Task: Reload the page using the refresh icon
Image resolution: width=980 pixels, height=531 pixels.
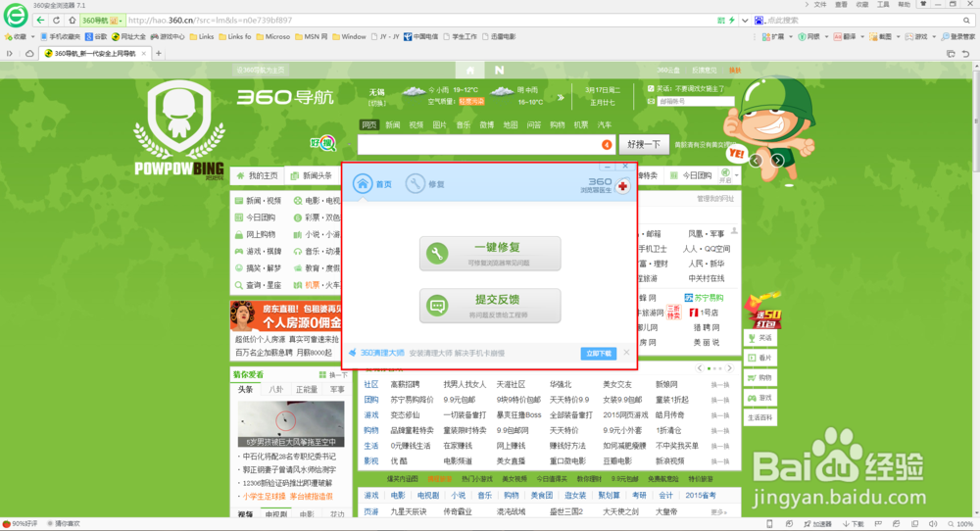Action: [56, 20]
